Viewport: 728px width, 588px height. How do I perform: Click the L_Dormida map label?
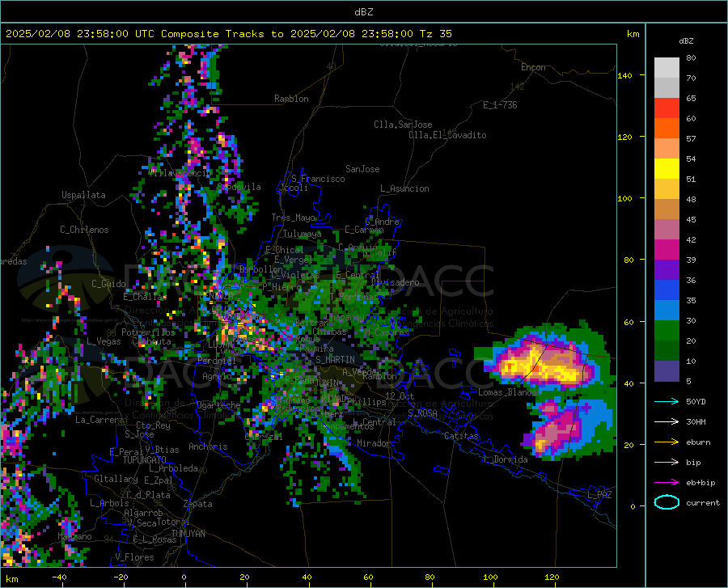(x=506, y=459)
